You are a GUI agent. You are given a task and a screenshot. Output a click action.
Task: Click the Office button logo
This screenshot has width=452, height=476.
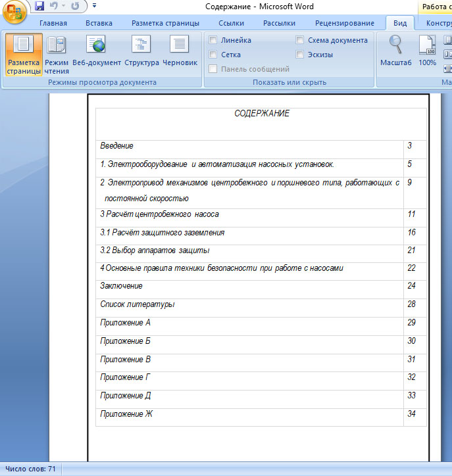pyautogui.click(x=14, y=11)
